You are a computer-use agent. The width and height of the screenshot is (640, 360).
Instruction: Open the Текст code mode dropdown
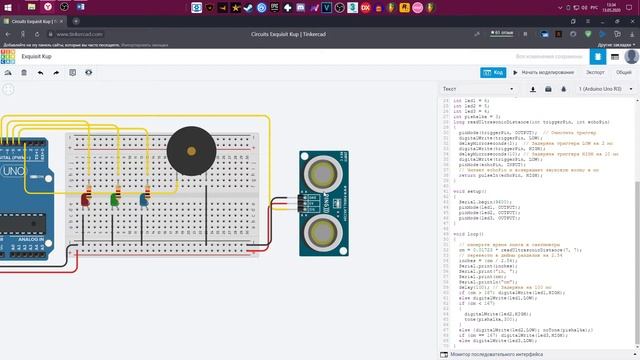click(478, 89)
